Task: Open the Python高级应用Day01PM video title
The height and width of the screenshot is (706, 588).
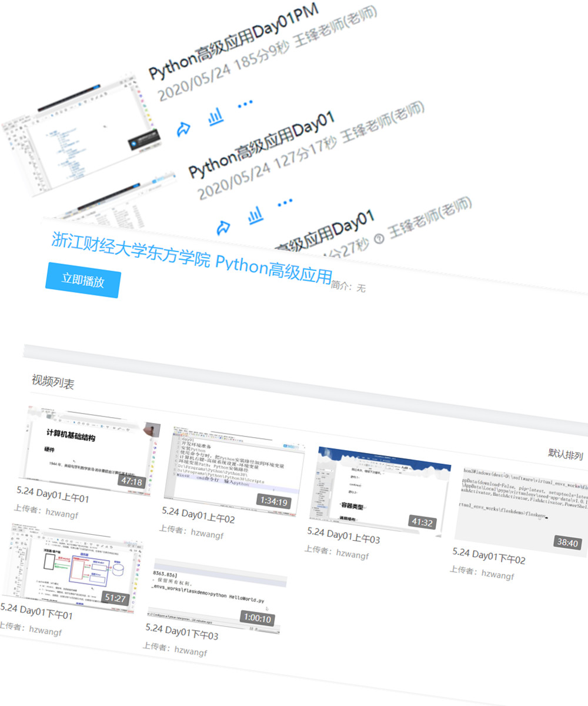Action: (x=232, y=42)
